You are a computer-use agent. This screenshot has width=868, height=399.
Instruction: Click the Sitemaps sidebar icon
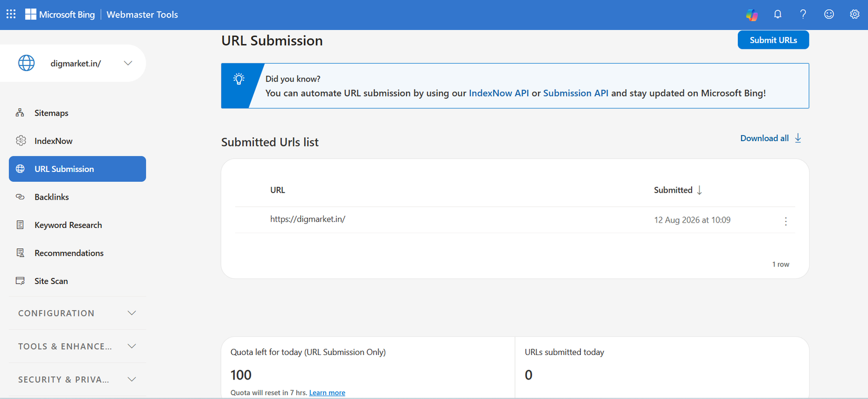click(20, 113)
